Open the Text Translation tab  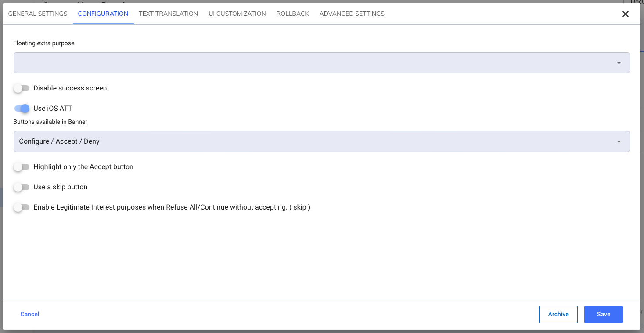click(168, 14)
